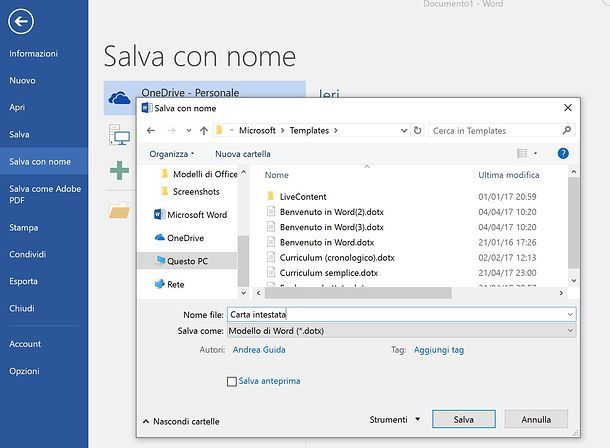Select file Benvenuto in Word(3).dotx
610x448 pixels.
click(x=331, y=227)
